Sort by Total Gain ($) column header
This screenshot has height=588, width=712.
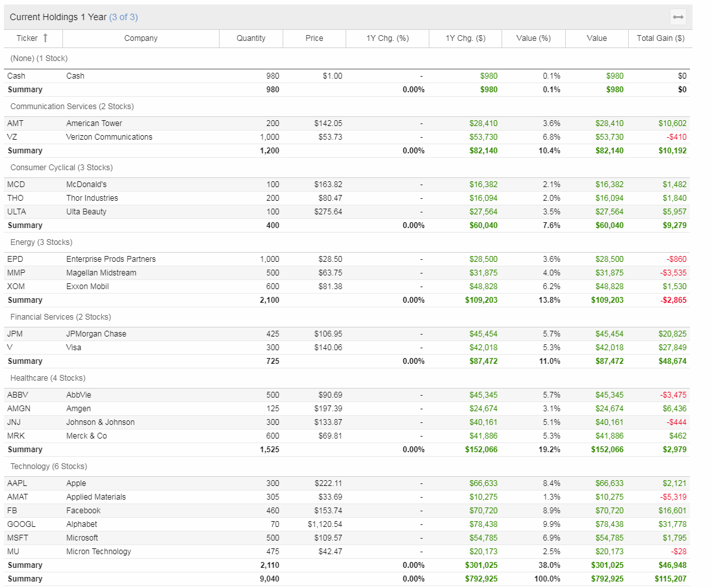[660, 38]
